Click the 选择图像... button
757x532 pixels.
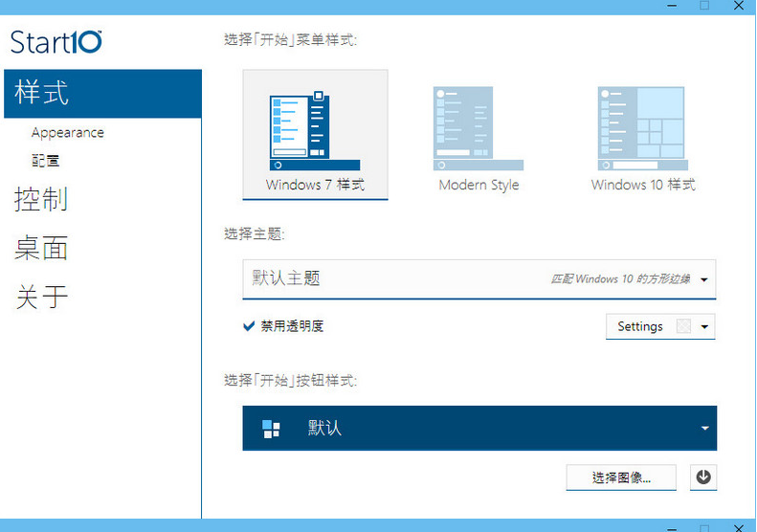click(621, 477)
